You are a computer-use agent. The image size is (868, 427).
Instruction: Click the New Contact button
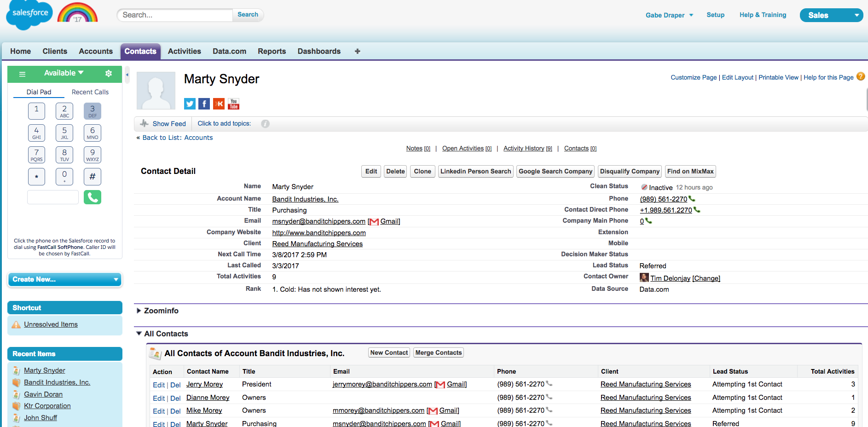tap(389, 353)
